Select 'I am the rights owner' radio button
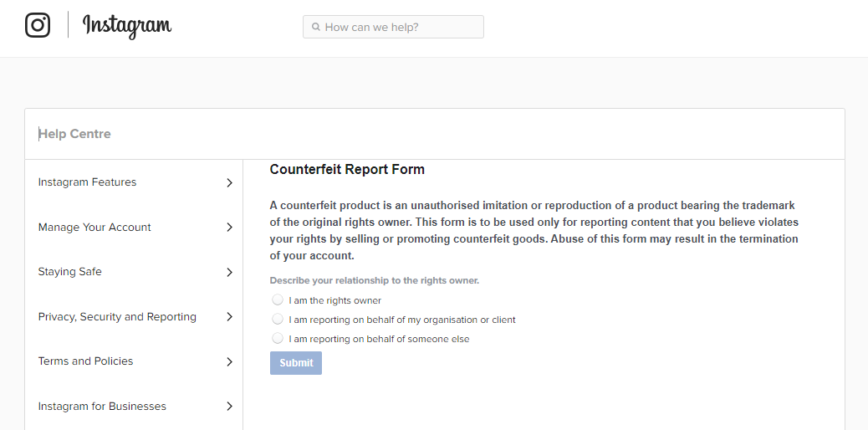The height and width of the screenshot is (430, 868). pyautogui.click(x=278, y=300)
